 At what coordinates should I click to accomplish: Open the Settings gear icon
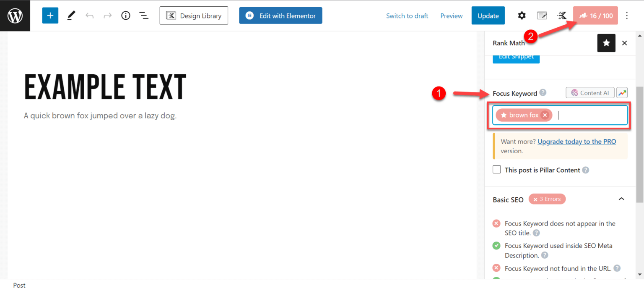click(522, 16)
